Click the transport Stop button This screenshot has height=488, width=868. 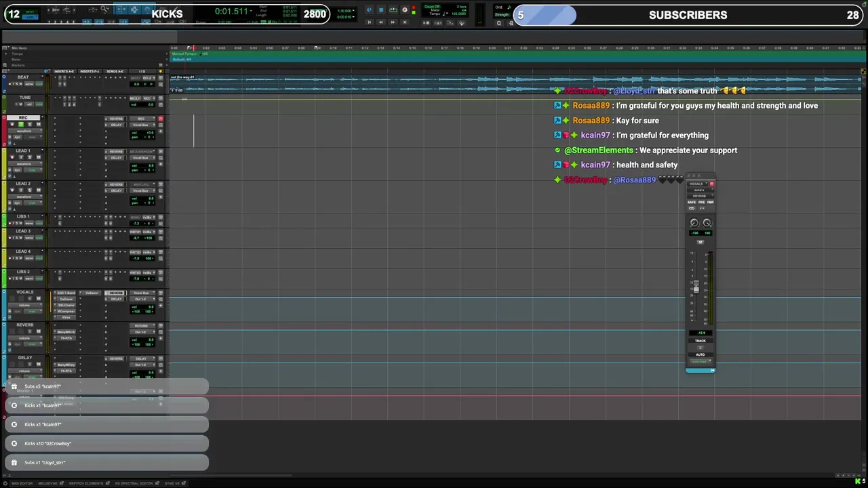[x=381, y=10]
